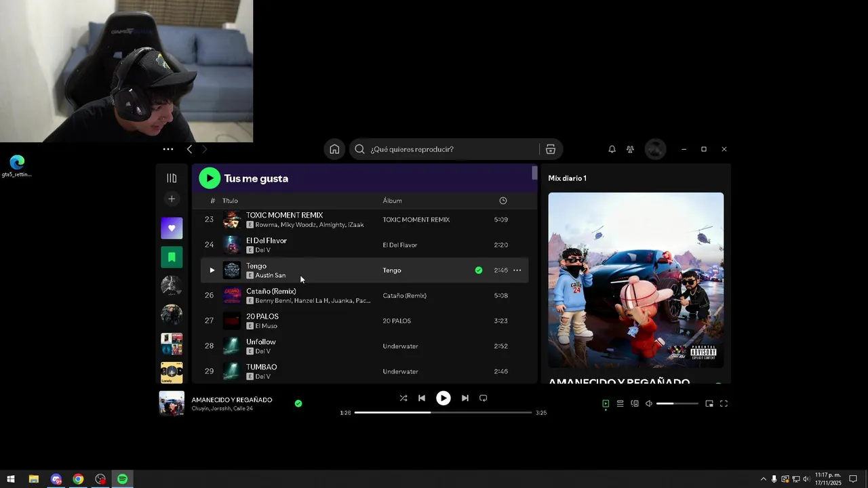Select the Cataño (Remix) track title

271,291
